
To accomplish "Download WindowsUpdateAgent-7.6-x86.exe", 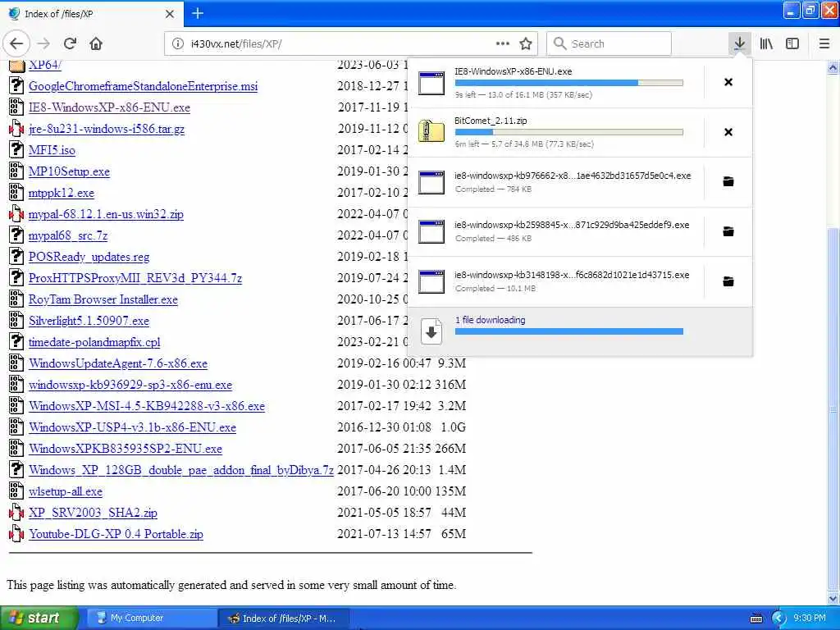I will [x=118, y=363].
